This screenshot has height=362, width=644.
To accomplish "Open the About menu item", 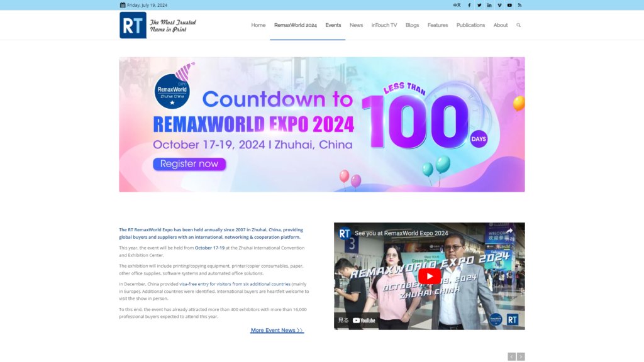I will (x=500, y=25).
